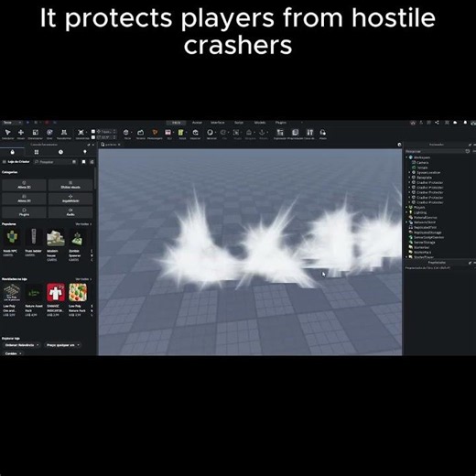Click the Importar 3D icon
Screen dimensions: 476x476
[195, 133]
